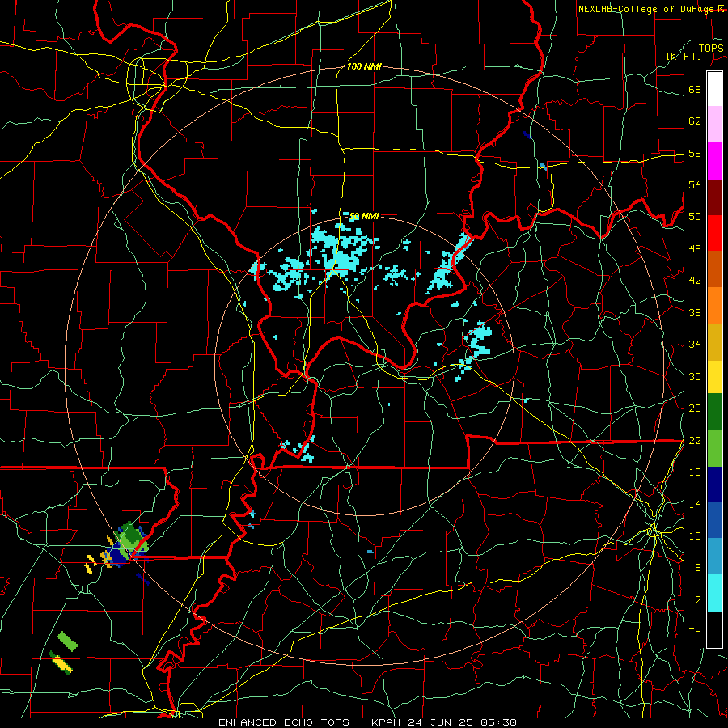
Task: Click the '100 NMI' range ring label
Action: click(364, 67)
